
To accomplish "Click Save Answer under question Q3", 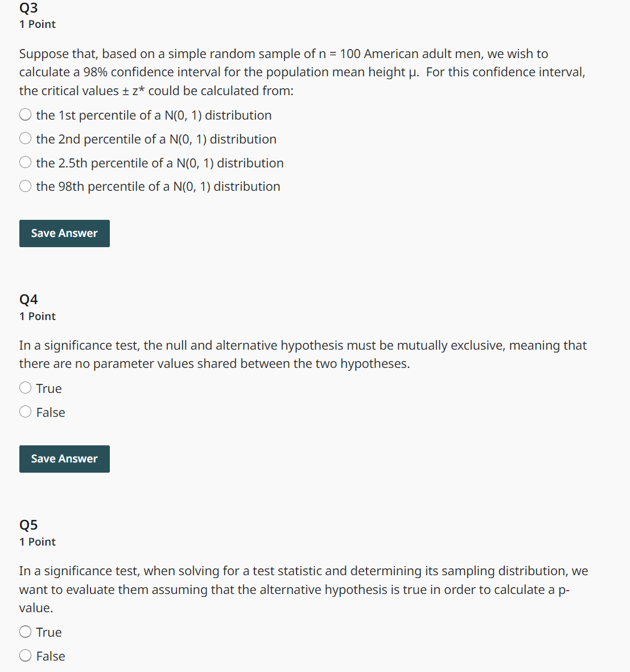I will [x=64, y=233].
